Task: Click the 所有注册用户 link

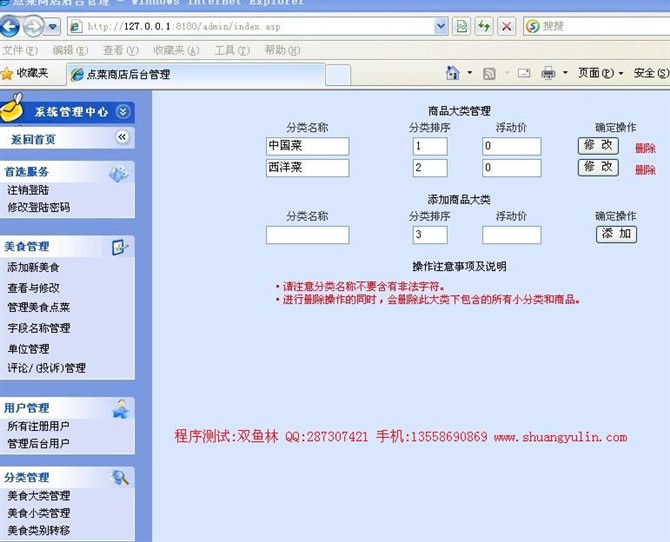Action: click(38, 426)
